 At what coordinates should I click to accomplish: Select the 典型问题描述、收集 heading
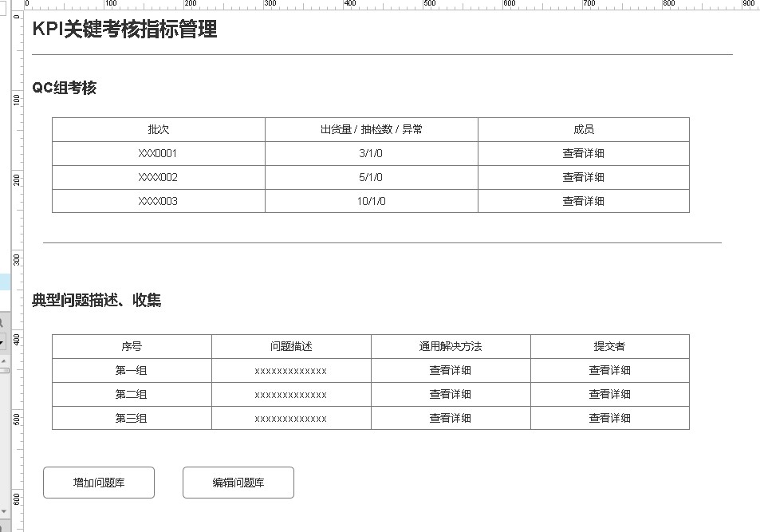96,300
